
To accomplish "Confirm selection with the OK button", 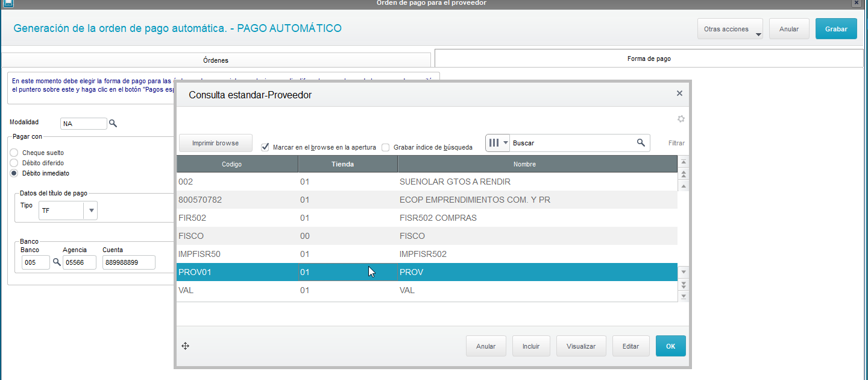I will [671, 346].
